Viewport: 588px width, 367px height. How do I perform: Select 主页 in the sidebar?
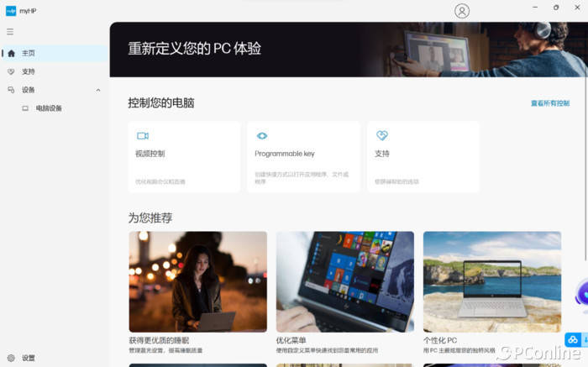[29, 53]
